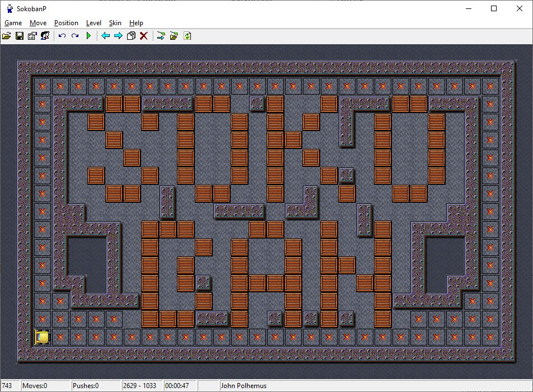Click the yellow pusher character on board

tap(43, 337)
